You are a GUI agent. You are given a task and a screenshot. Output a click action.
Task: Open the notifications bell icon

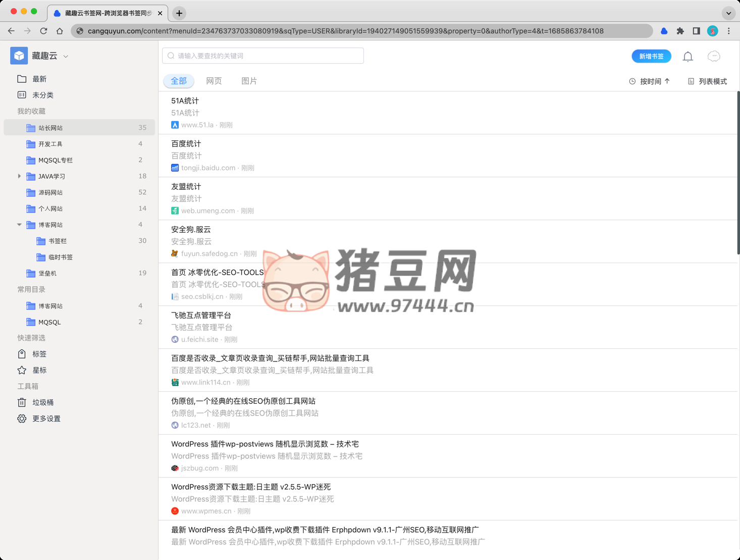click(x=688, y=57)
